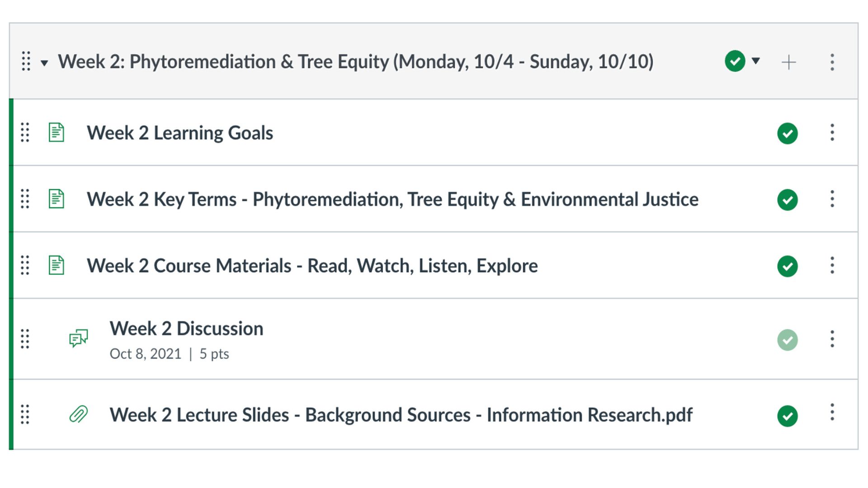
Task: Open options menu for Week 2 Discussion
Action: tap(832, 338)
